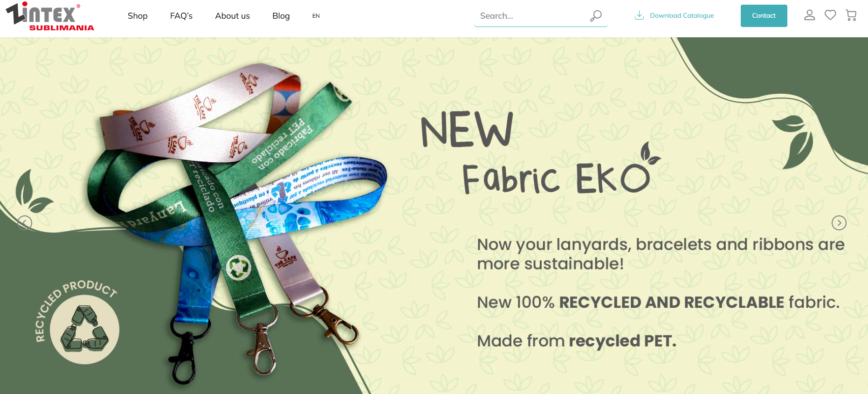Open the About us page
Image resolution: width=868 pixels, height=394 pixels.
coord(233,16)
